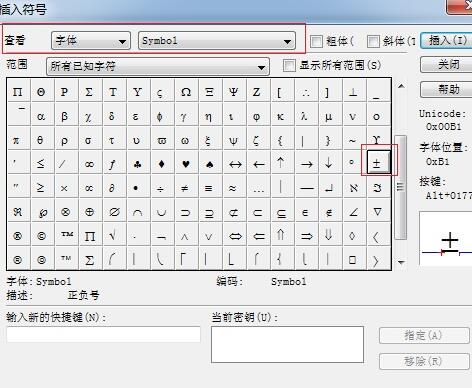Select the plus-minus symbol cell
The image size is (472, 388).
click(378, 162)
